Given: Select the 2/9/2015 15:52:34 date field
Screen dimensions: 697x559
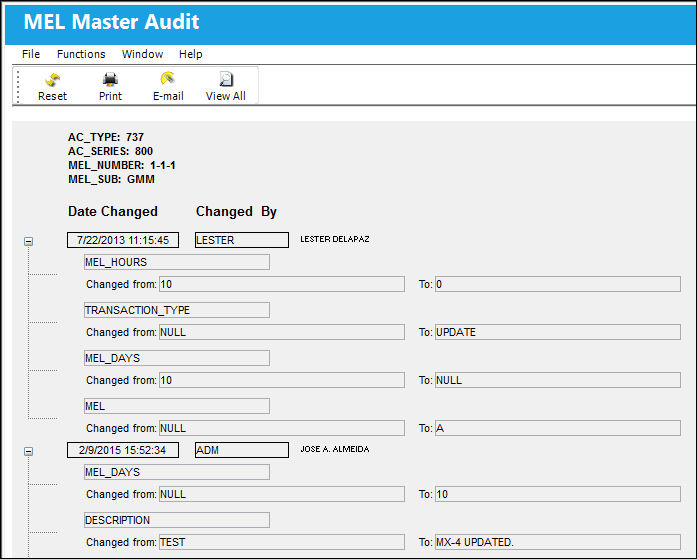Looking at the screenshot, I should 123,450.
